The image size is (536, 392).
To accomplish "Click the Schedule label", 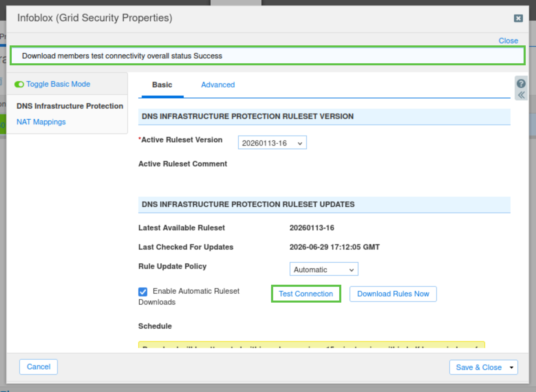I will (155, 326).
